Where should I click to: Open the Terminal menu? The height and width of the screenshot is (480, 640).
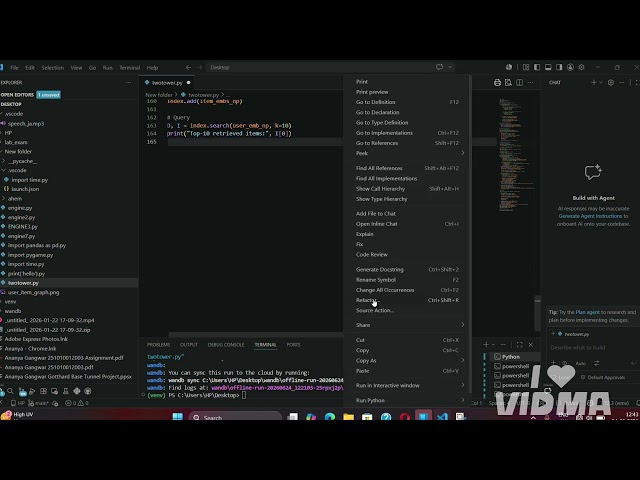point(129,68)
